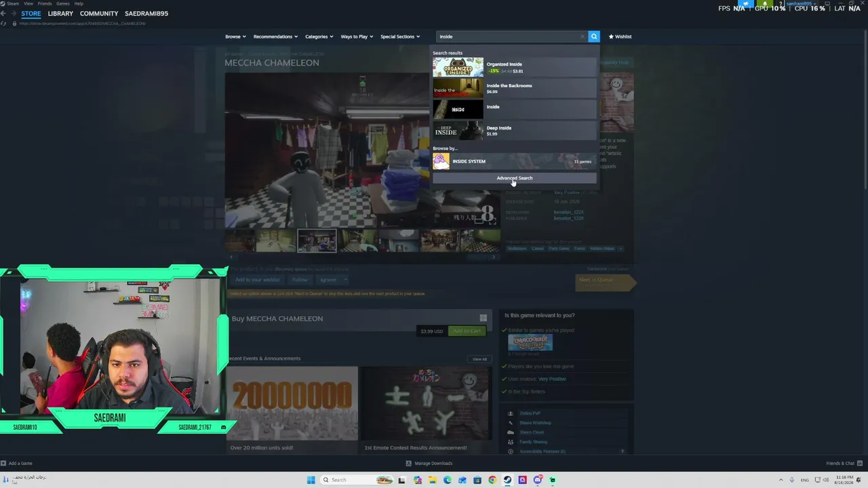Go forward with the forward arrow
Image resolution: width=868 pixels, height=488 pixels.
(13, 14)
